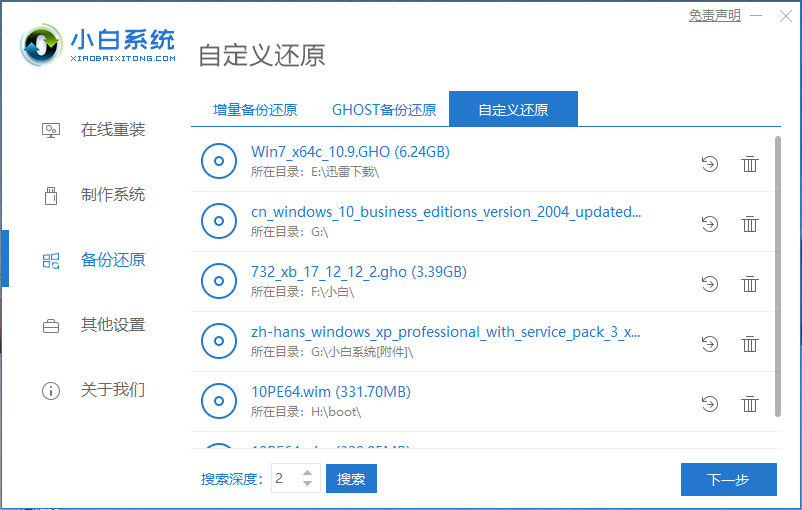
Task: Delete the 10PE64.wim entry
Action: 749,404
